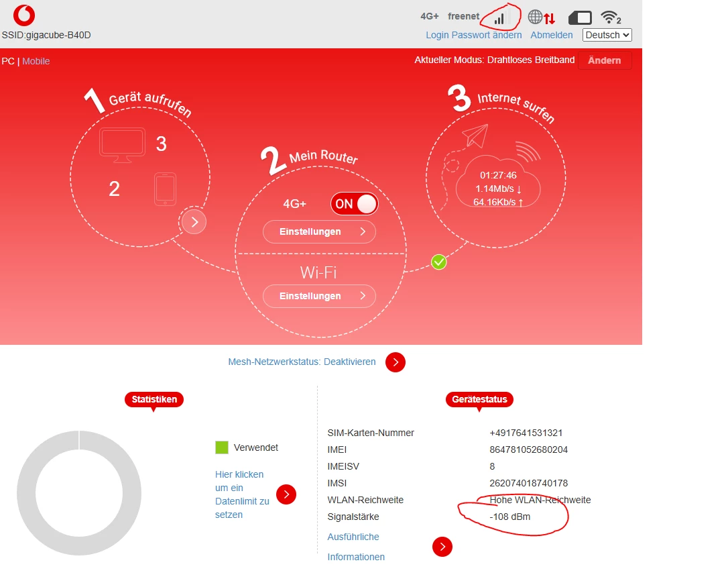Image resolution: width=728 pixels, height=583 pixels.
Task: Select the SIM-Karten-Nummer value +4917641531321
Action: (x=526, y=433)
